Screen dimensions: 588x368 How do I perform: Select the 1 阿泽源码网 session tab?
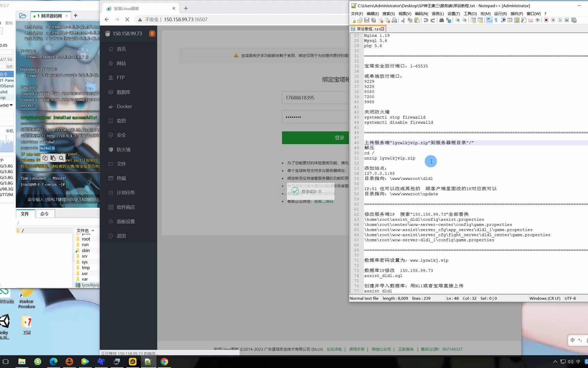pos(50,16)
